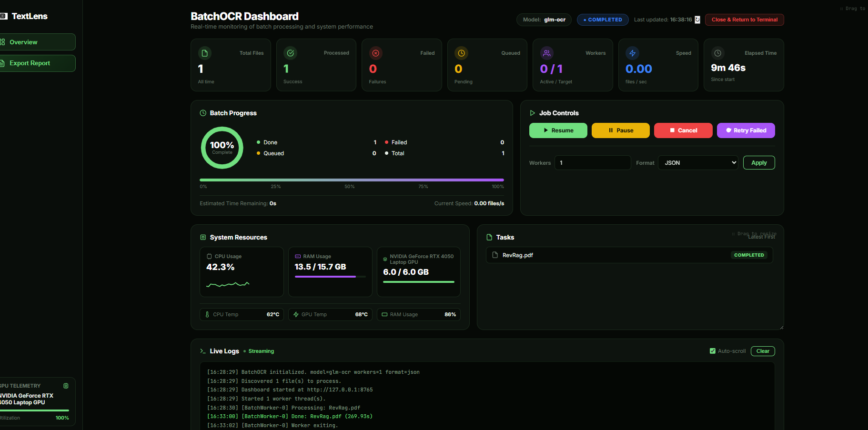Screen dimensions: 868x430
Task: Click the NVIDIA GPU layers icon
Action: pos(385,260)
